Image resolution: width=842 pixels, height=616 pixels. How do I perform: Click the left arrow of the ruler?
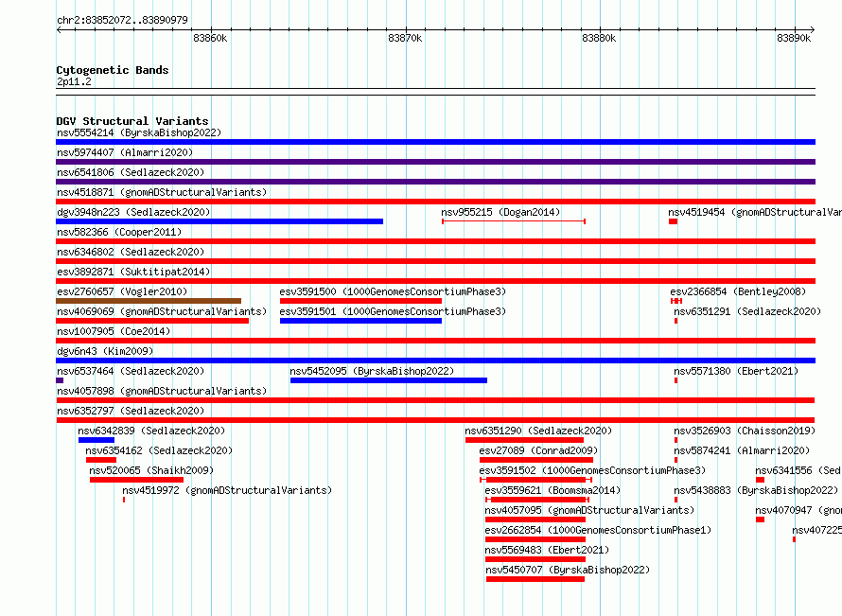click(x=59, y=29)
